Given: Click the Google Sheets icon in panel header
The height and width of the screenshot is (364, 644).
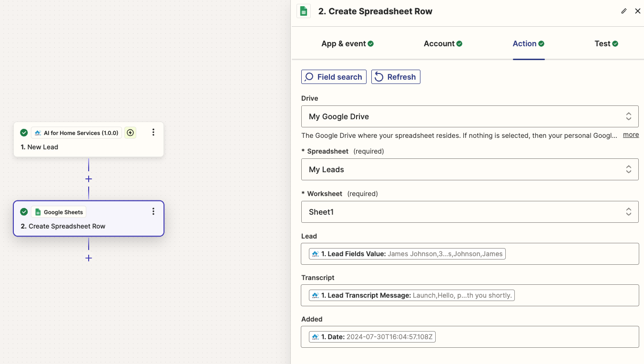Looking at the screenshot, I should [x=304, y=11].
